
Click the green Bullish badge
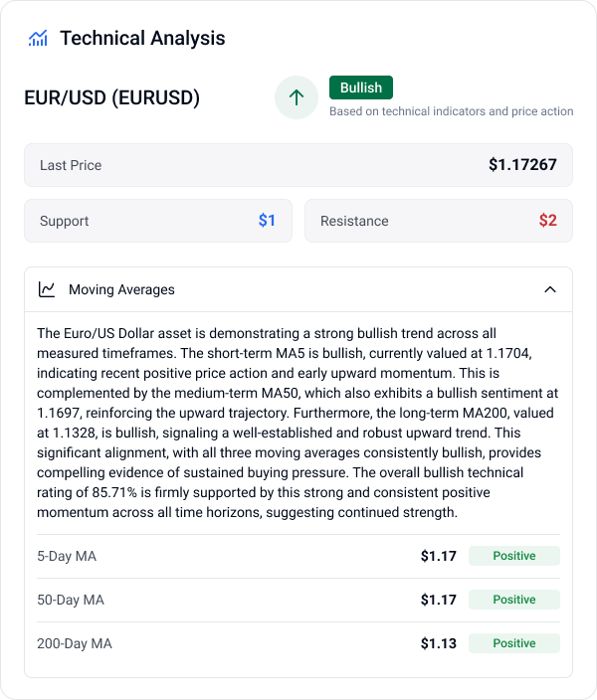click(361, 87)
